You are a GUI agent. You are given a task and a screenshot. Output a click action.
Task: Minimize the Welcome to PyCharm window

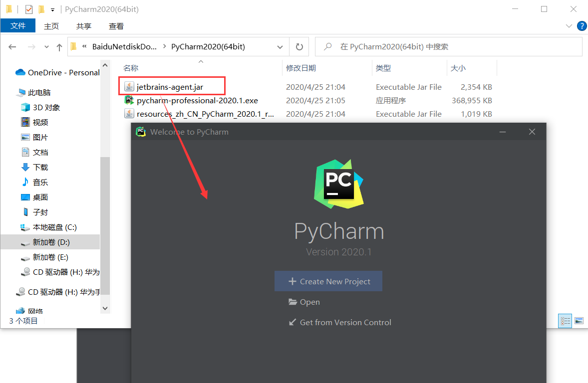503,132
